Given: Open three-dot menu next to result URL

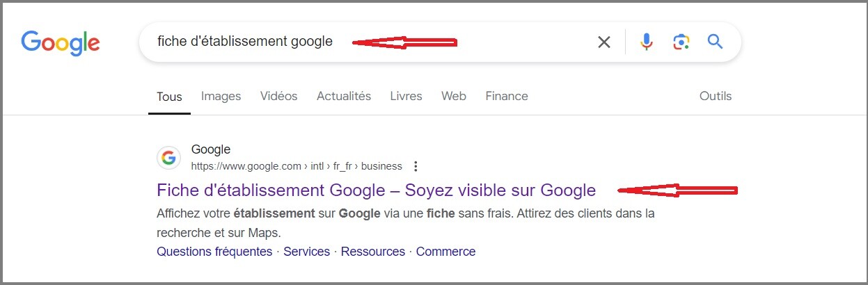Looking at the screenshot, I should coord(416,166).
